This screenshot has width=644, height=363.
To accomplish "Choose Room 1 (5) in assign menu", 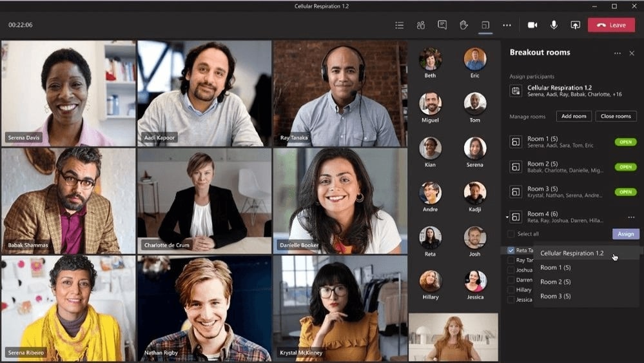I will coord(586,268).
